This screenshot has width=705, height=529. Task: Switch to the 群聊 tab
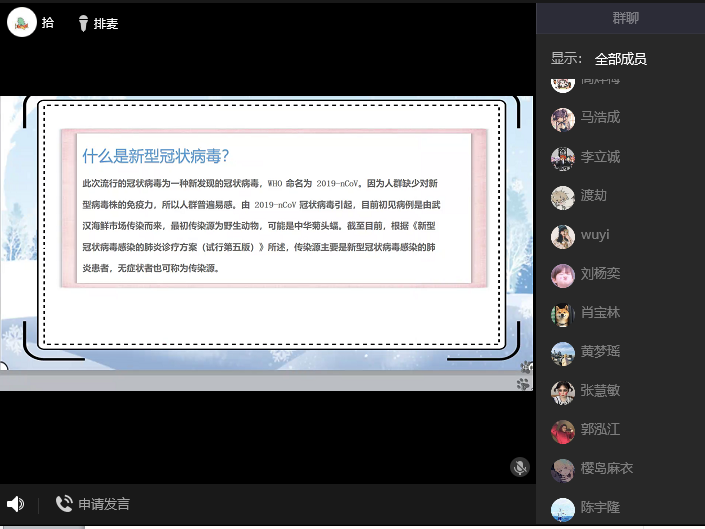point(626,18)
